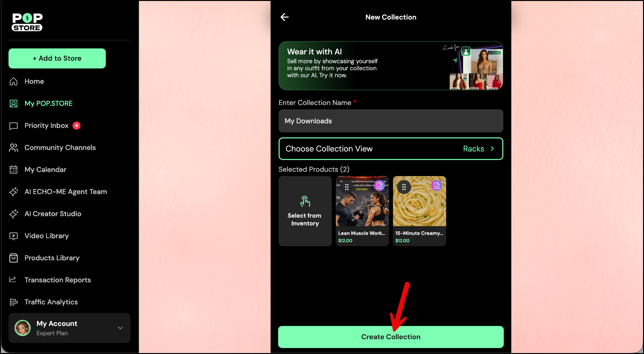644x354 pixels.
Task: Click the Community Channels people icon
Action: coord(14,148)
